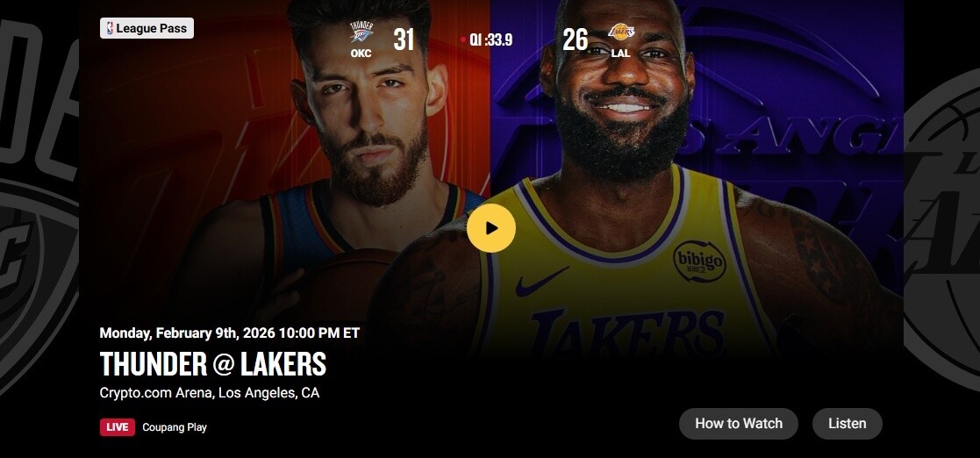Image resolution: width=980 pixels, height=458 pixels.
Task: Click the LAL team abbreviation
Action: (x=620, y=54)
